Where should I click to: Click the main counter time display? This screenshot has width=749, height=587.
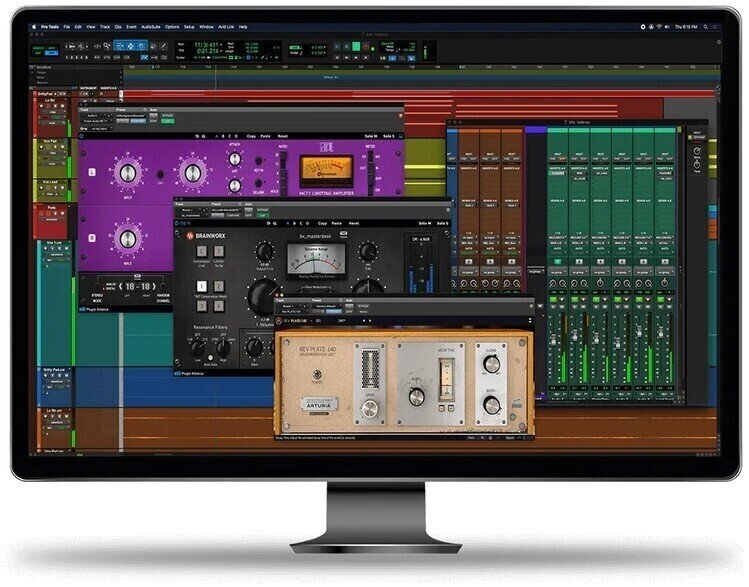tap(206, 45)
